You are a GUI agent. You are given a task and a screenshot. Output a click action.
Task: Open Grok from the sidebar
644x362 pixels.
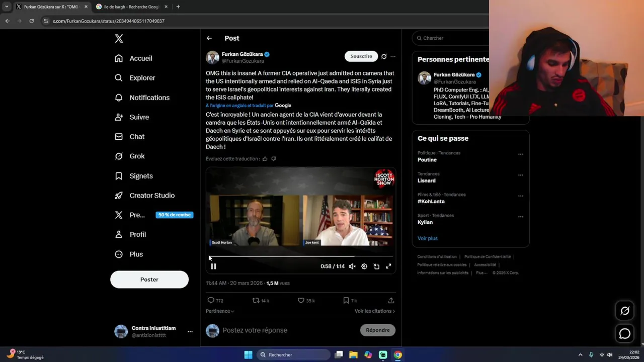(x=130, y=156)
